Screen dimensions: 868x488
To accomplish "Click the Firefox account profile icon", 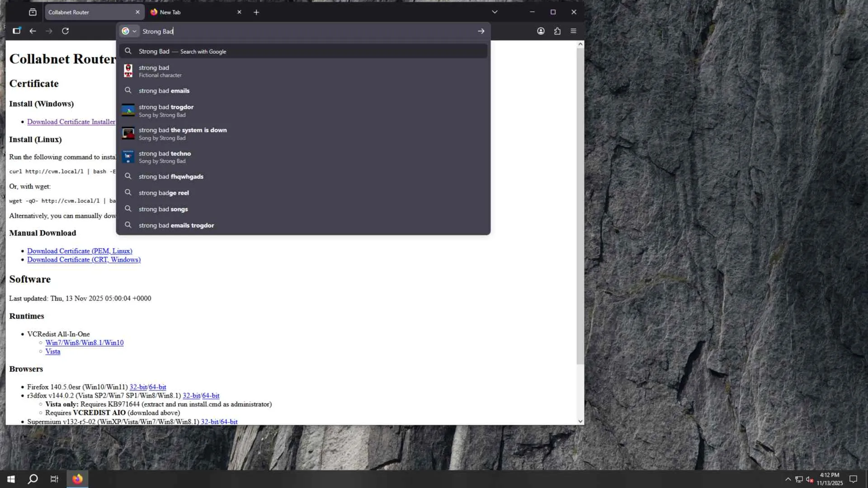I will click(541, 31).
